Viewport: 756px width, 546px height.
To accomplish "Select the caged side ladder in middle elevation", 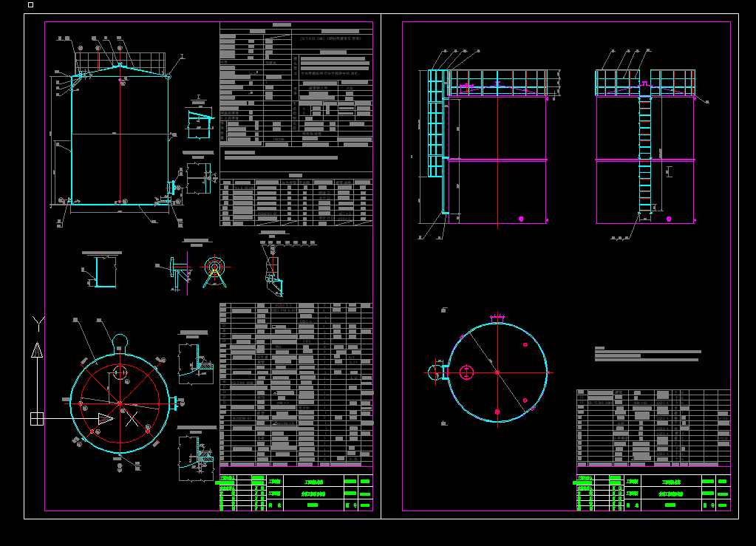I will [436, 123].
